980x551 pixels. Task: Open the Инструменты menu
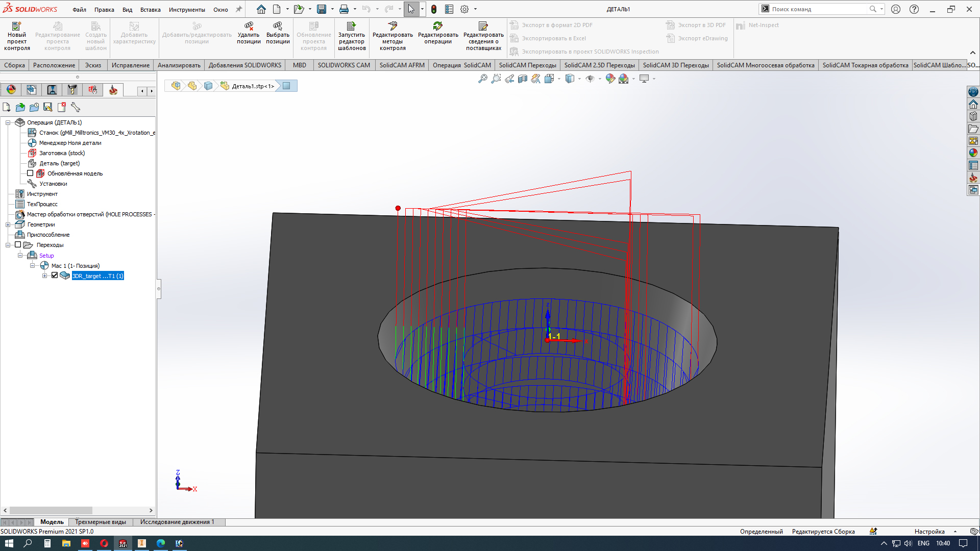click(187, 9)
